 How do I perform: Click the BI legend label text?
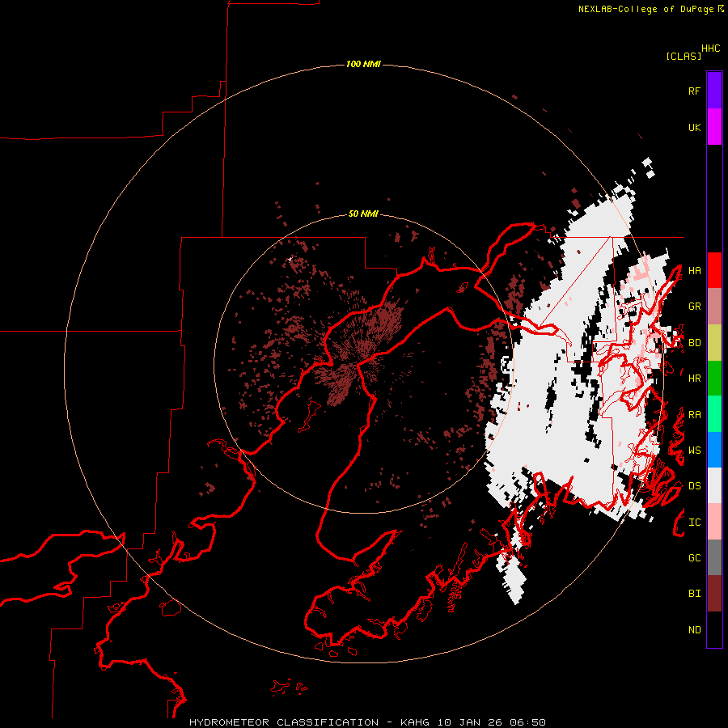coord(694,594)
